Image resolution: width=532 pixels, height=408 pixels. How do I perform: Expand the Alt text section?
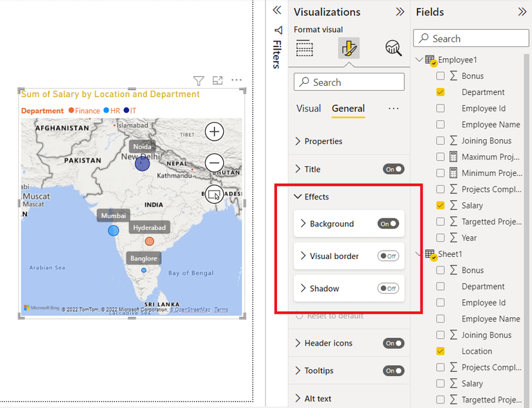(298, 398)
